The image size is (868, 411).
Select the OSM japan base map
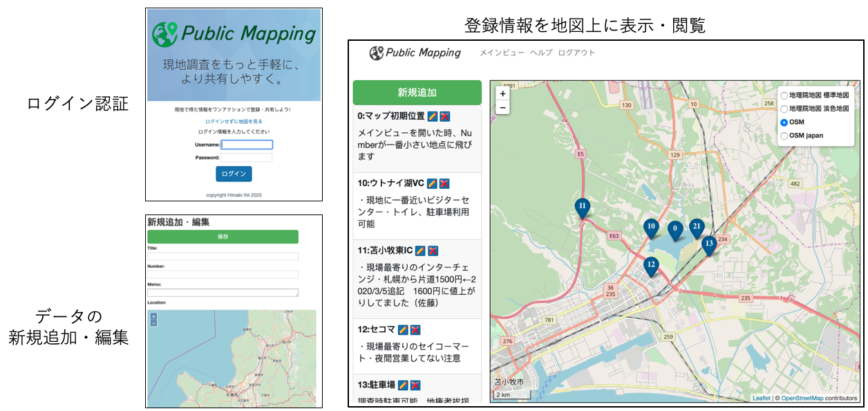(x=783, y=135)
